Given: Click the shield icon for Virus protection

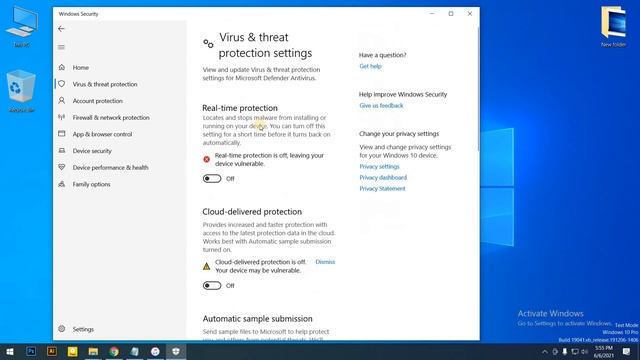Looking at the screenshot, I should [62, 84].
